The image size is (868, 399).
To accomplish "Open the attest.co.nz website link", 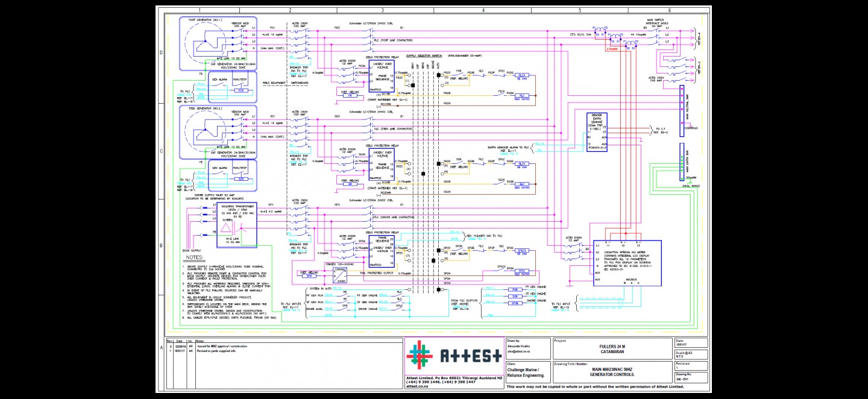I will point(417,386).
